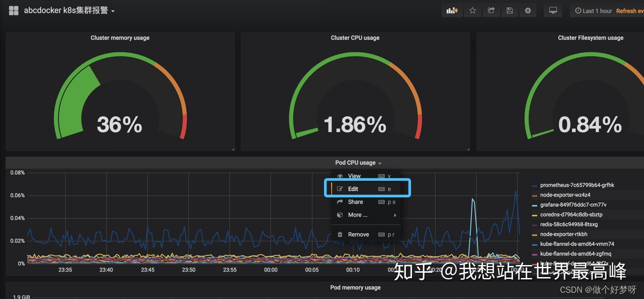
Task: Click the clock icon in time picker
Action: coord(578,11)
